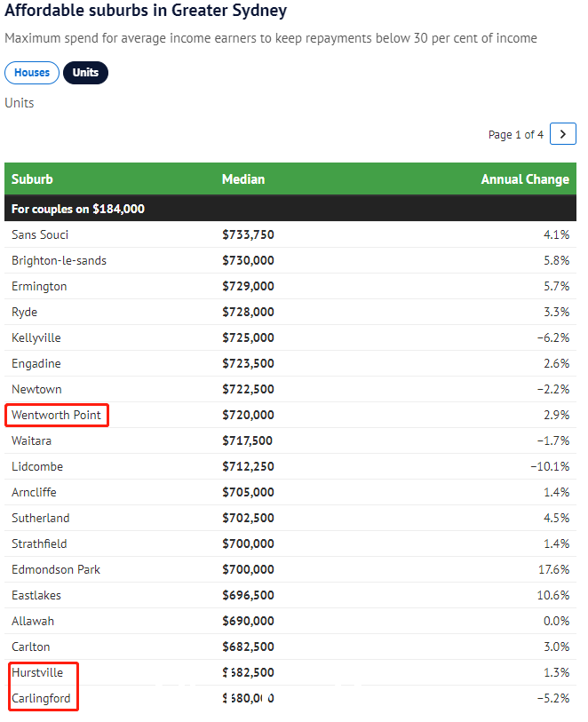Image resolution: width=588 pixels, height=722 pixels.
Task: Click the Median column header
Action: (243, 179)
